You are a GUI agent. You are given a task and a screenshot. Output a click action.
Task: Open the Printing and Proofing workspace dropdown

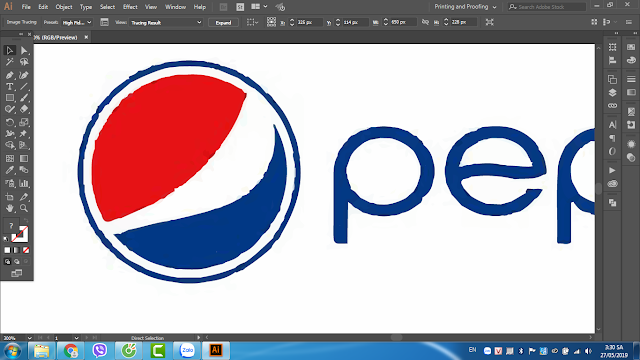[x=465, y=7]
